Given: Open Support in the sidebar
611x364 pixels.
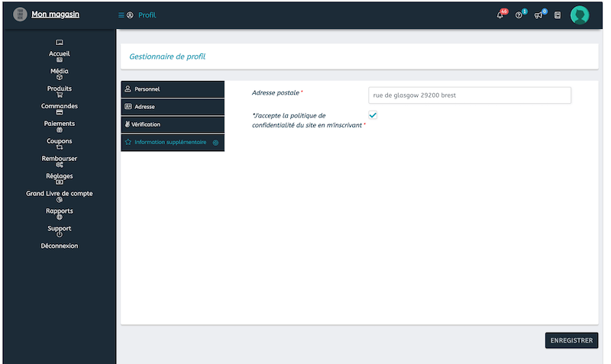Looking at the screenshot, I should coord(60,228).
